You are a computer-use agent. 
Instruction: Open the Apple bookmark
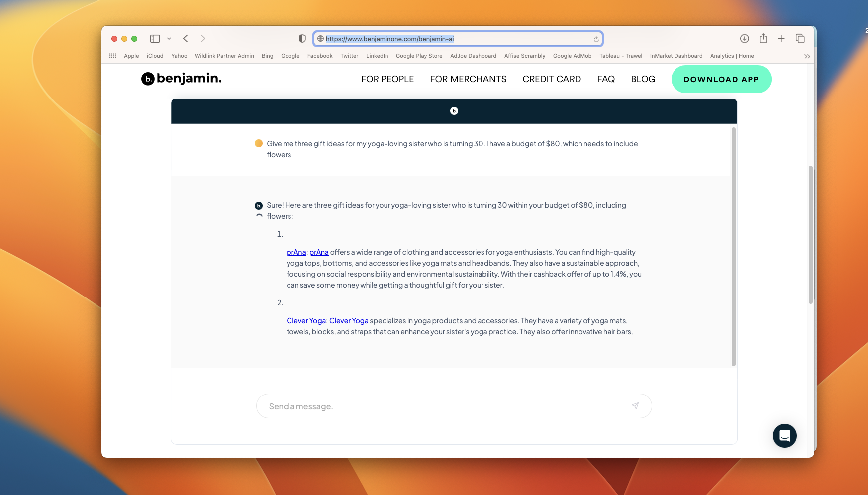point(131,56)
